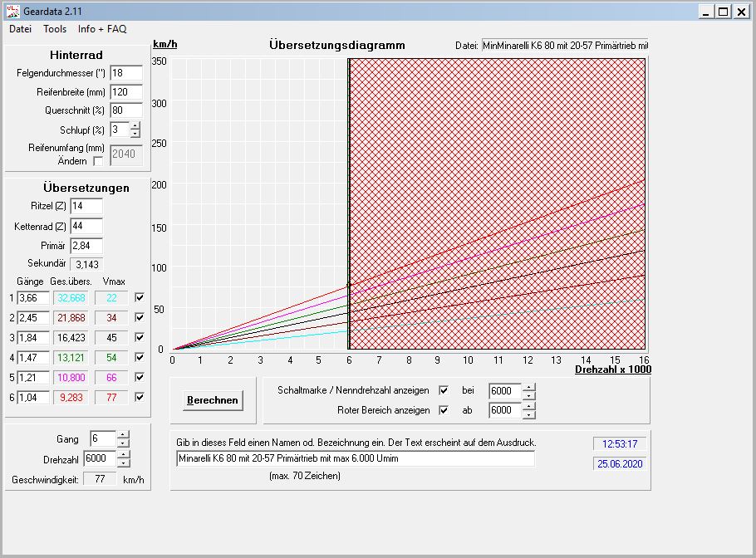The width and height of the screenshot is (756, 558).
Task: Click the Geardata app icon in title bar
Action: 12,12
